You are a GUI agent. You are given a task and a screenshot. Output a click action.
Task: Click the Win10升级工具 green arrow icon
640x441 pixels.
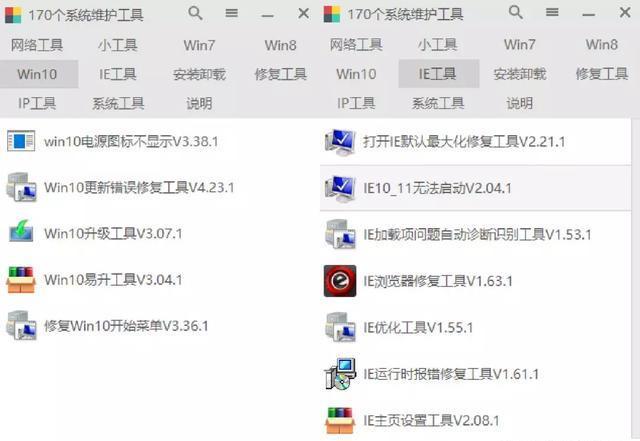click(21, 232)
